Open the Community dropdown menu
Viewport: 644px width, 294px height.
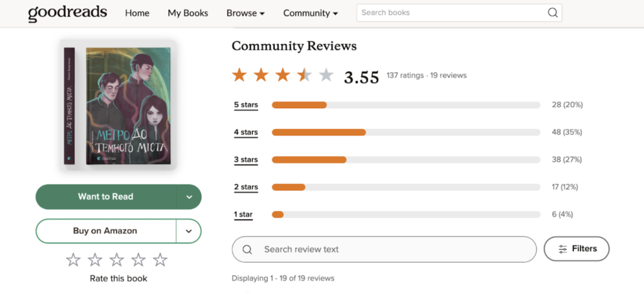(x=310, y=13)
